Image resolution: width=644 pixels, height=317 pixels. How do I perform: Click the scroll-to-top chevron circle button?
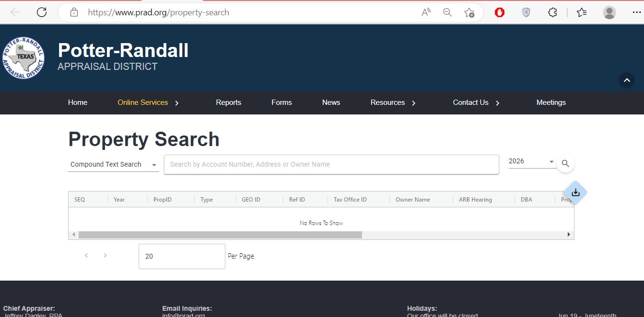(x=626, y=80)
